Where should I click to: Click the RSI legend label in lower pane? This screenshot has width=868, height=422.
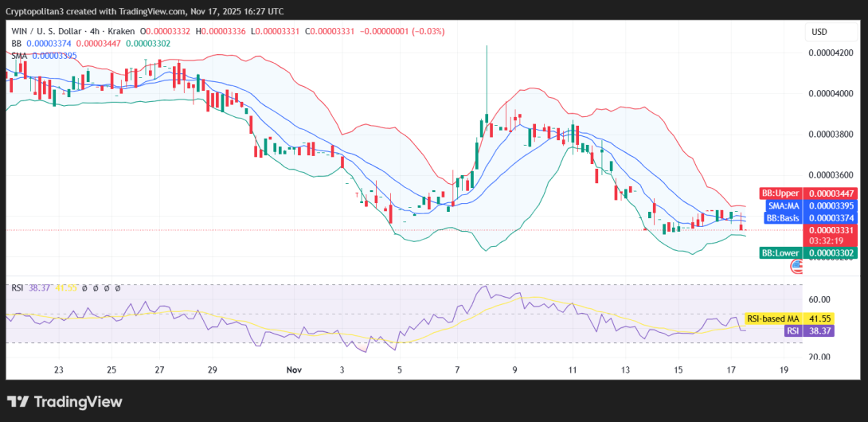click(x=17, y=288)
